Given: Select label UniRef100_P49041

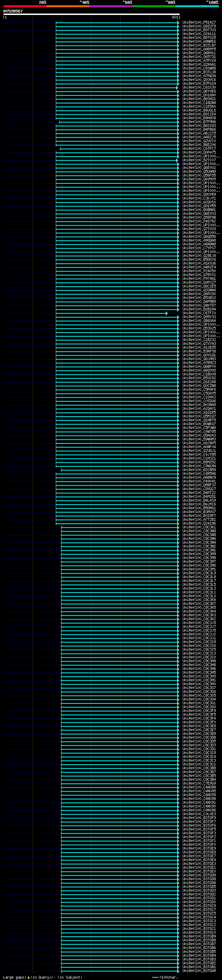Looking at the screenshot, I should (x=199, y=481).
